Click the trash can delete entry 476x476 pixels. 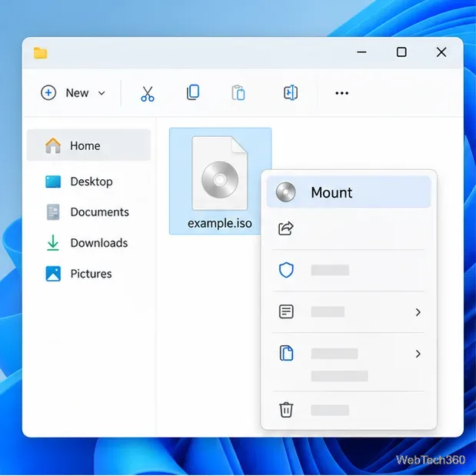pyautogui.click(x=348, y=410)
